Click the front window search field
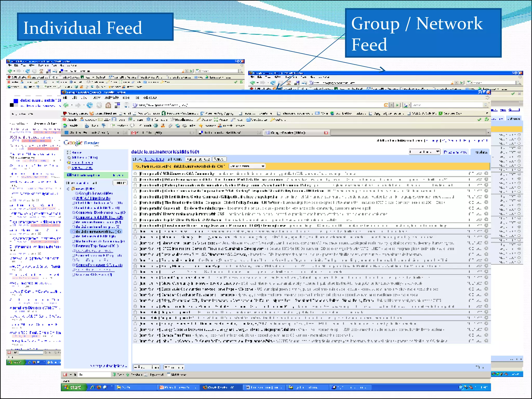532x399 pixels. click(447, 105)
